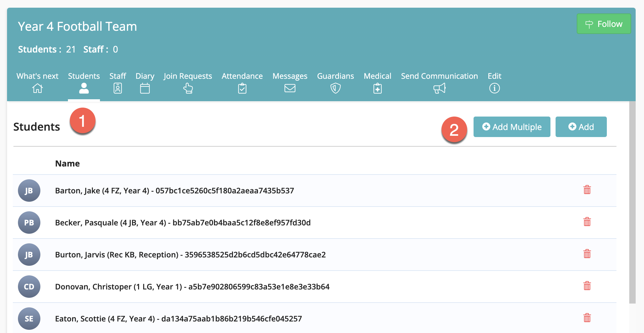Click the Edit info circle icon
This screenshot has height=333, width=644.
[494, 88]
